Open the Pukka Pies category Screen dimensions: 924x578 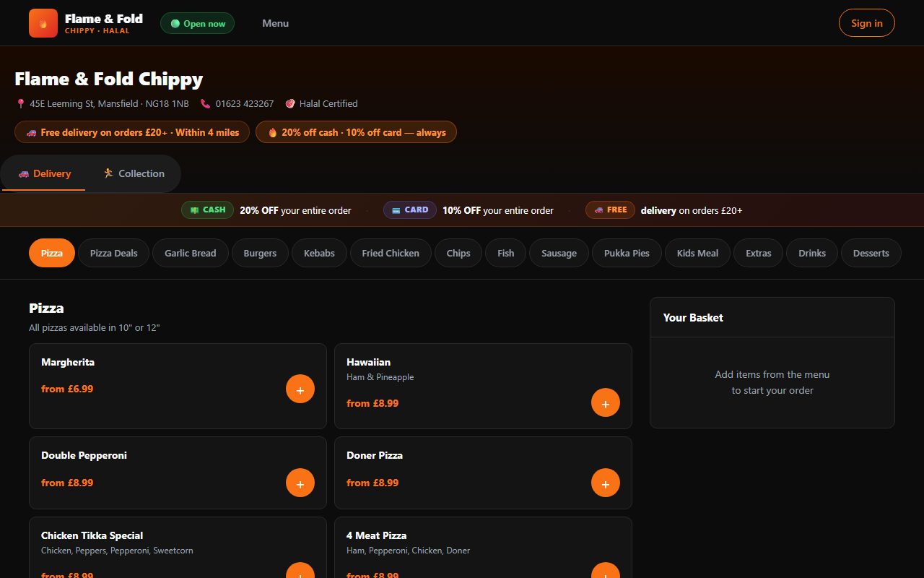tap(627, 253)
